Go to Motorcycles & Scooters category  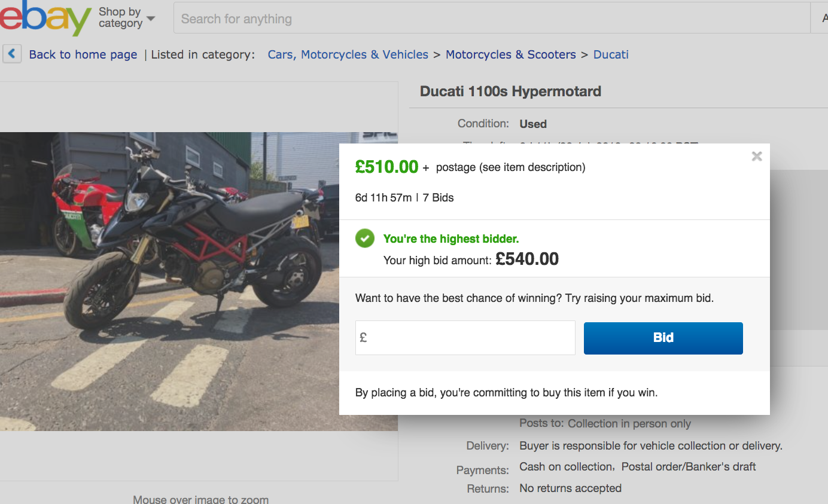(511, 54)
